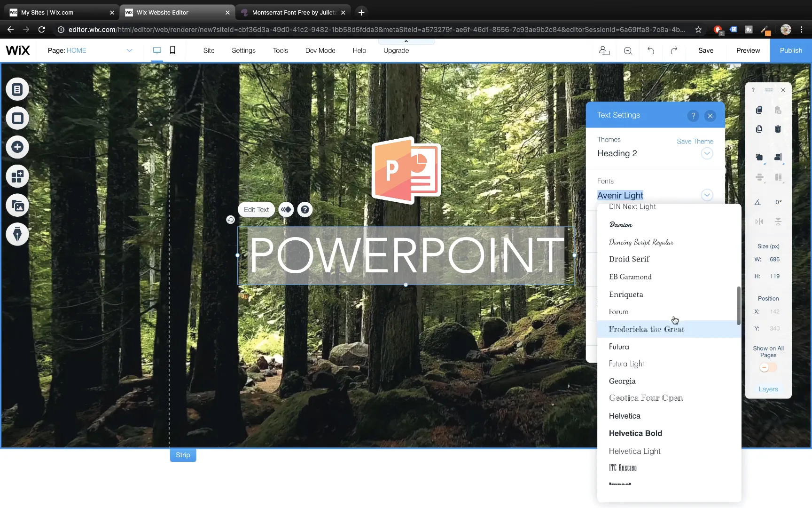Open the animation icon next to Edit Text
812x508 pixels.
click(x=286, y=210)
